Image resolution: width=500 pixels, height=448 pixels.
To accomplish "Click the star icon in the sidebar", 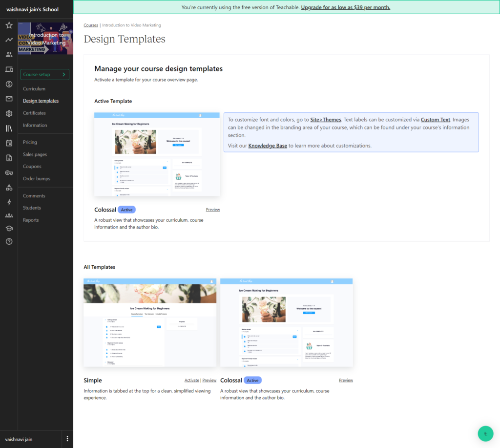I will coord(9,24).
